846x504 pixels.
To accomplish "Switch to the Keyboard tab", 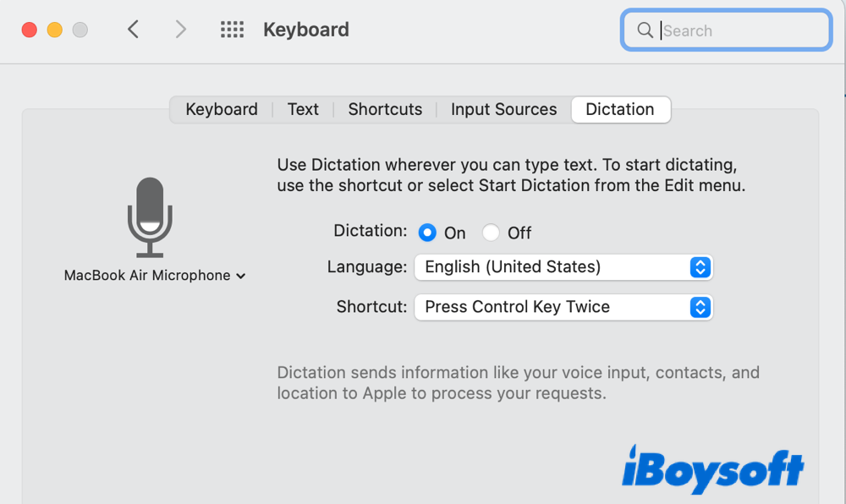I will pos(222,110).
